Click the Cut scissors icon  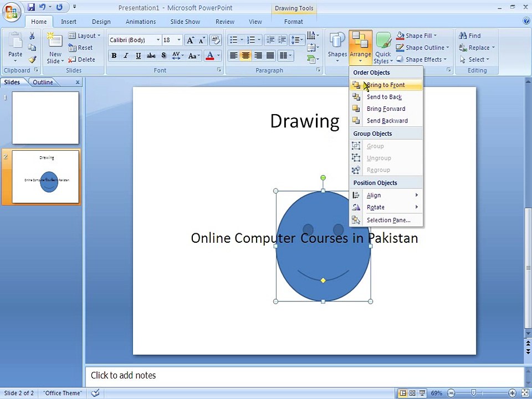32,35
